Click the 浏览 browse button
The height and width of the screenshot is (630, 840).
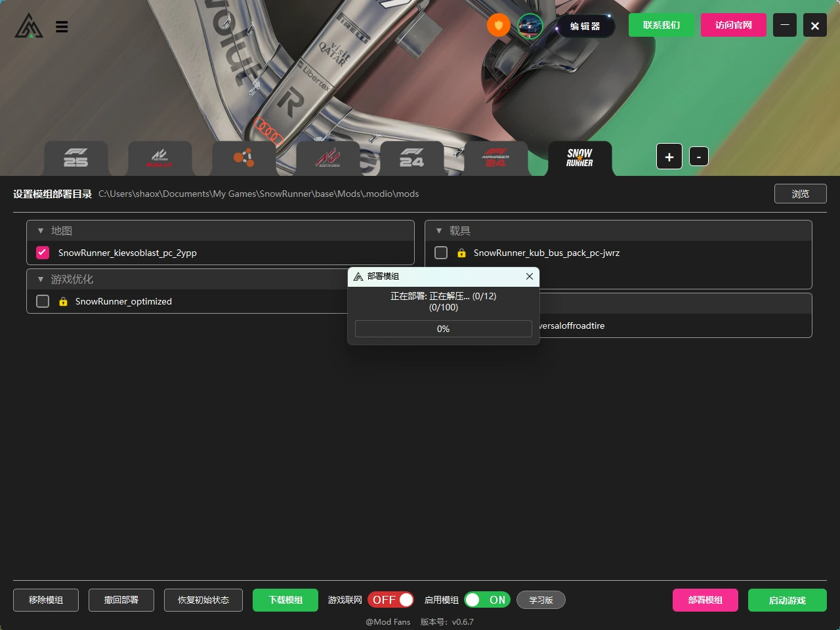point(800,194)
